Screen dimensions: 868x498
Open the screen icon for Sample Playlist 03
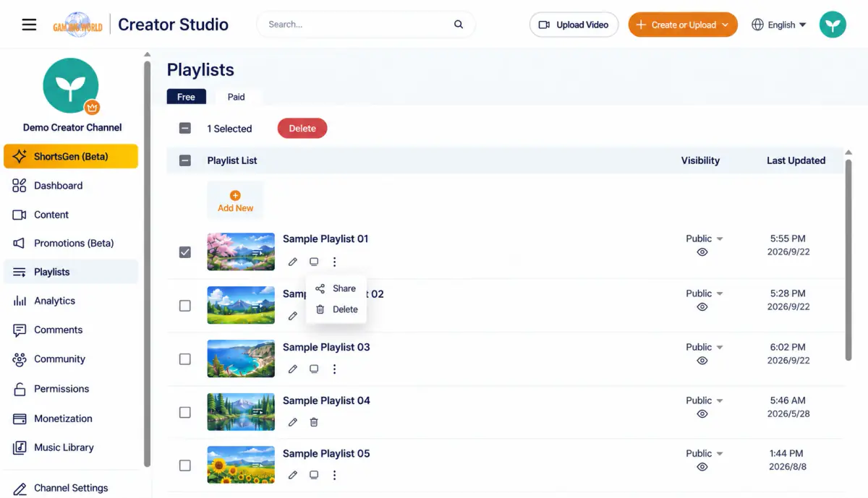click(314, 369)
